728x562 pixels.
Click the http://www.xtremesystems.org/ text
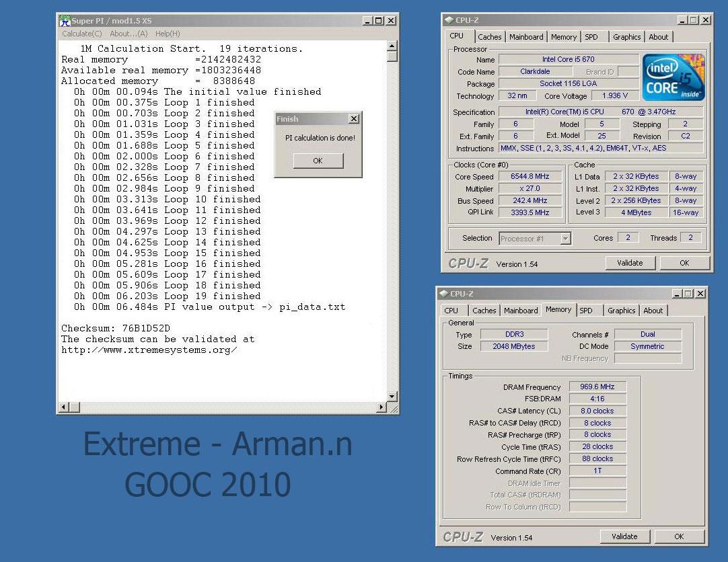pyautogui.click(x=149, y=350)
